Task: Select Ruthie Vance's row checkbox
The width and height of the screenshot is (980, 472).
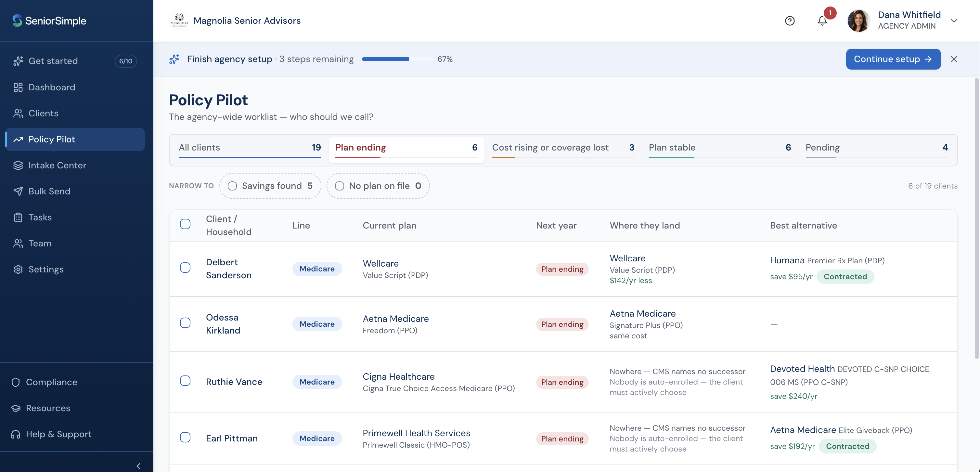Action: pos(185,381)
